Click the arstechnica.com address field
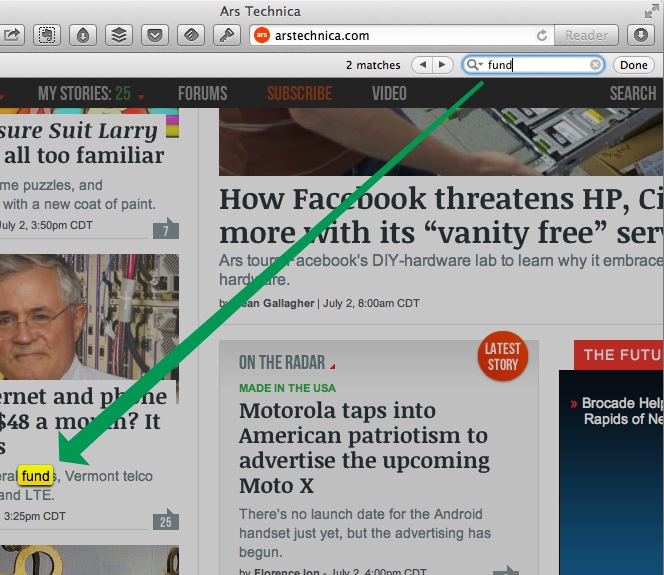The width and height of the screenshot is (664, 575). [402, 35]
